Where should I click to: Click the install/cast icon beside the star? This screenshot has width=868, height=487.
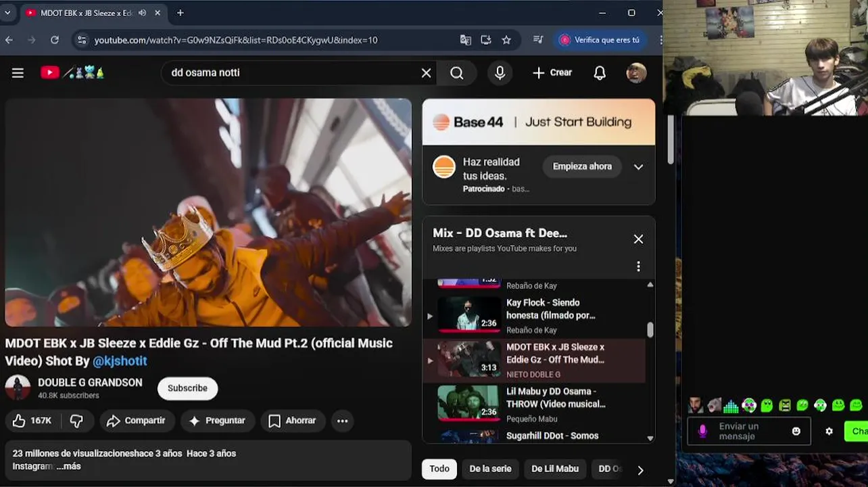486,40
